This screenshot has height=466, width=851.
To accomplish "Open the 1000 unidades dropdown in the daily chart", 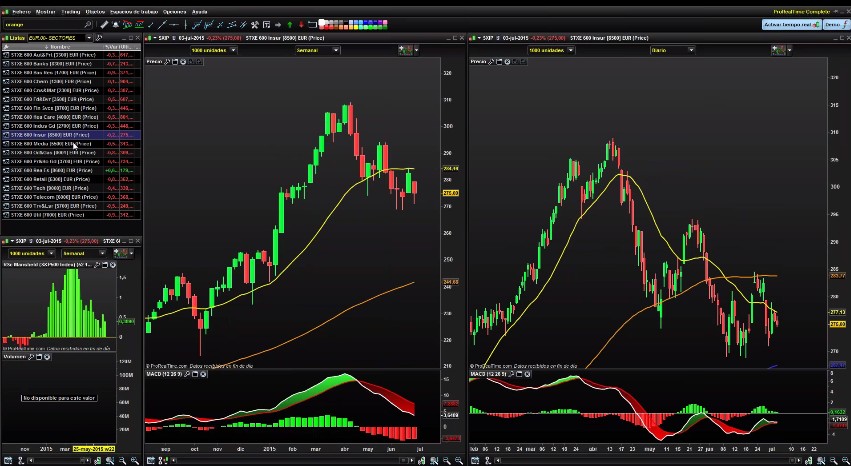I will [551, 50].
